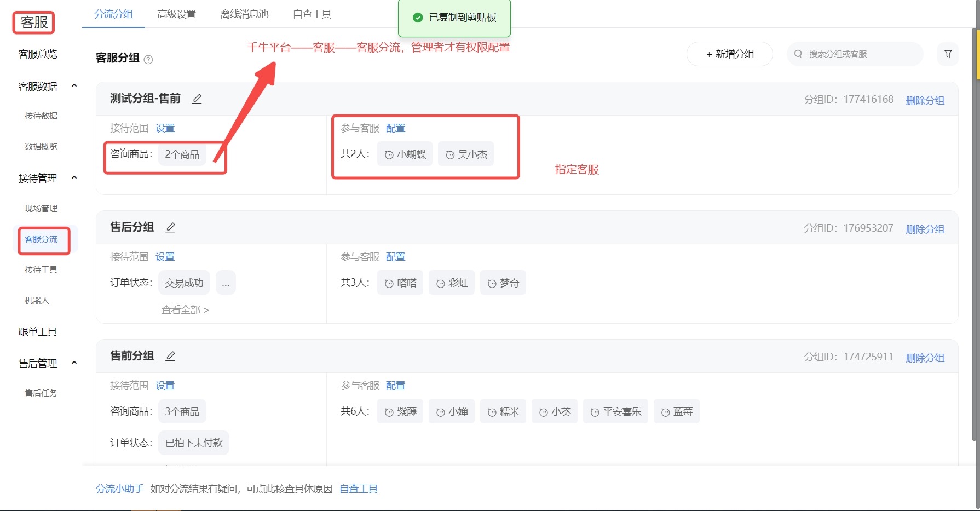
Task: Click 配置 for 售前分组 参与客服
Action: (395, 386)
